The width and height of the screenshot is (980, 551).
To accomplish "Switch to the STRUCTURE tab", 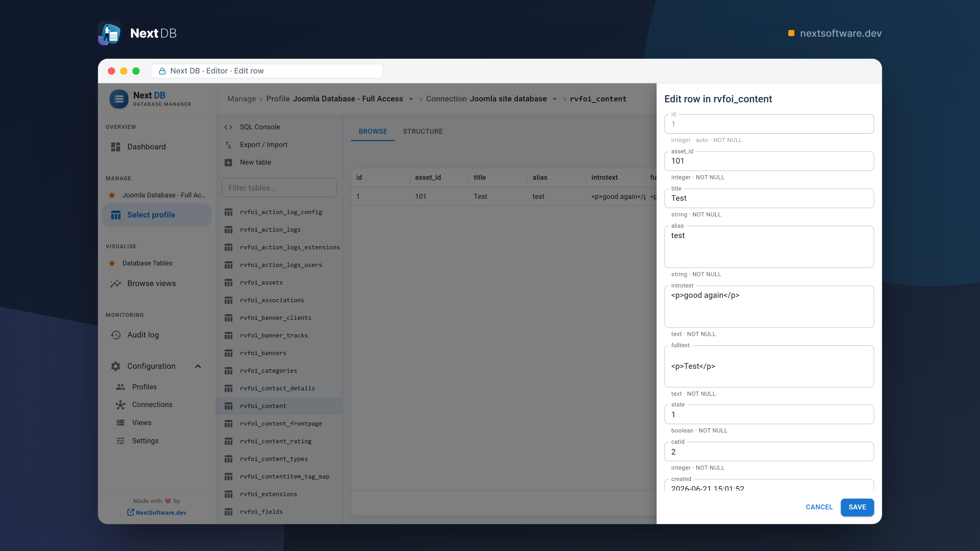I will coord(423,131).
